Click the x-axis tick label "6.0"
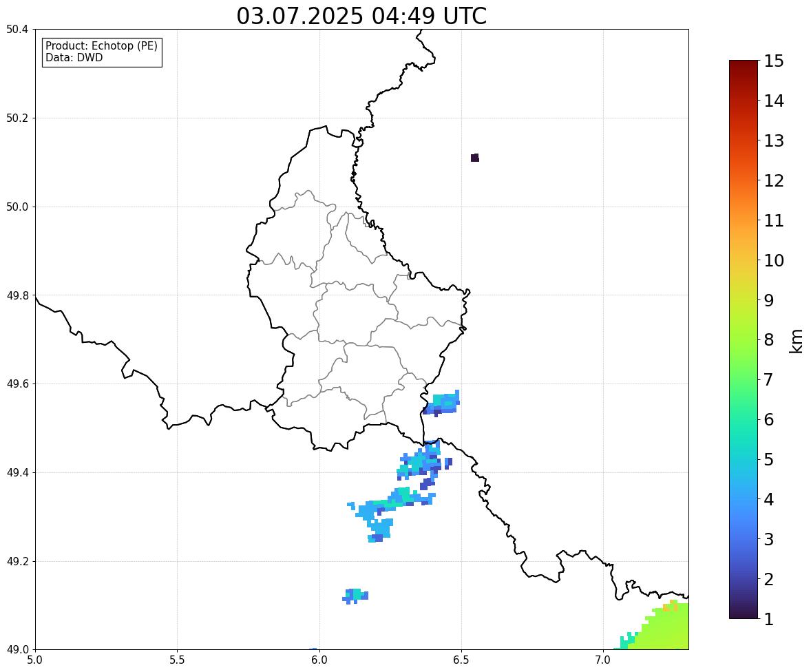This screenshot has height=672, width=811. point(319,660)
